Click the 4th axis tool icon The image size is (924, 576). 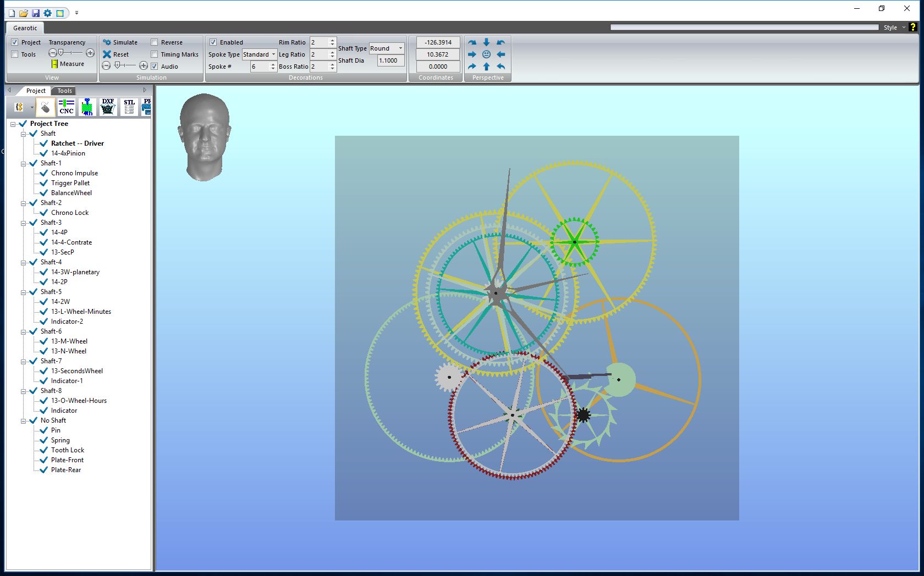click(87, 107)
